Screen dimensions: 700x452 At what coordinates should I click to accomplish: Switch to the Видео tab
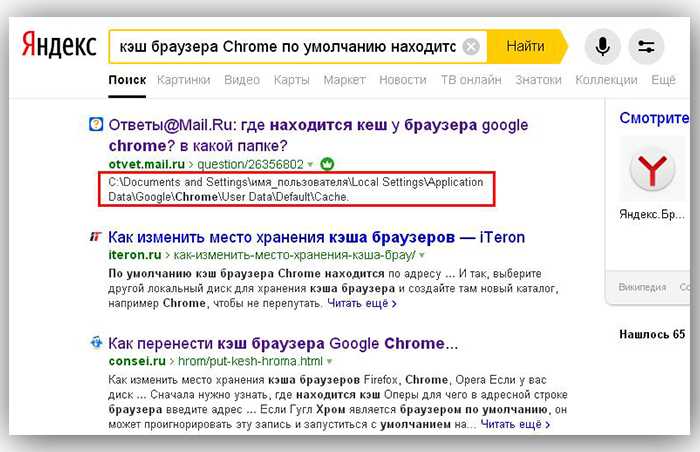(242, 80)
